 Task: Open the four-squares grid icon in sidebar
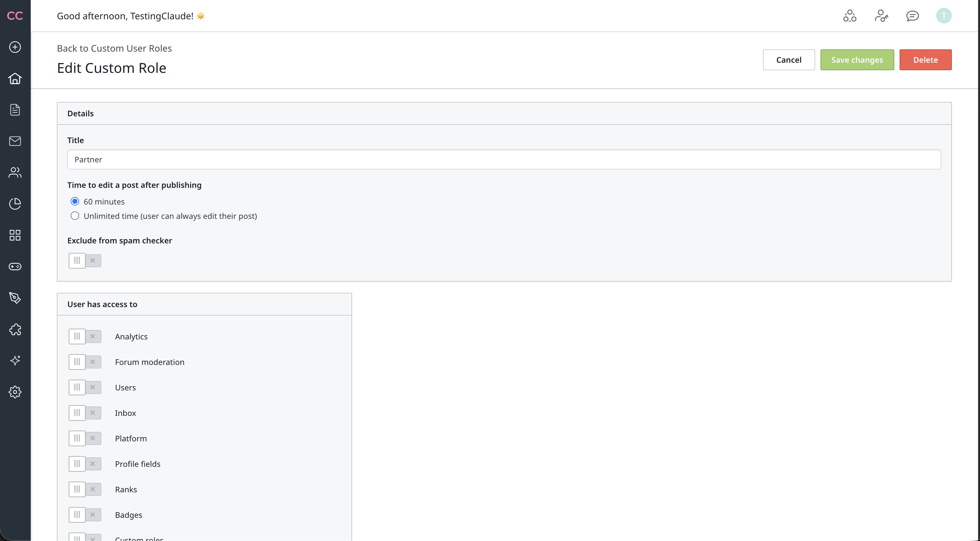click(x=15, y=235)
